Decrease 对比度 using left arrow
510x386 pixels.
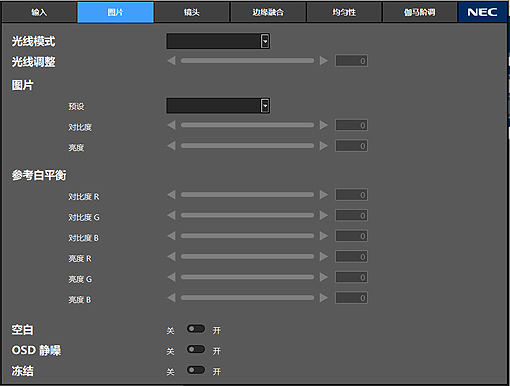pos(171,125)
